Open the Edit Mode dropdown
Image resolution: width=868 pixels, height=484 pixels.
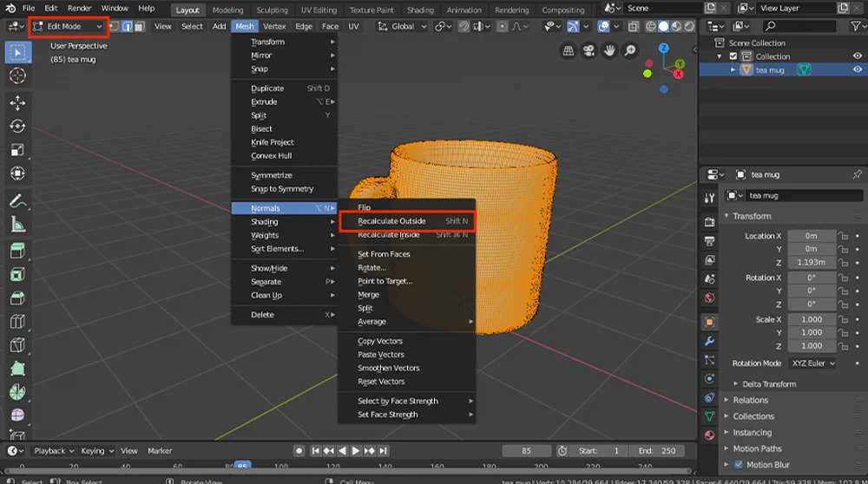click(x=68, y=27)
